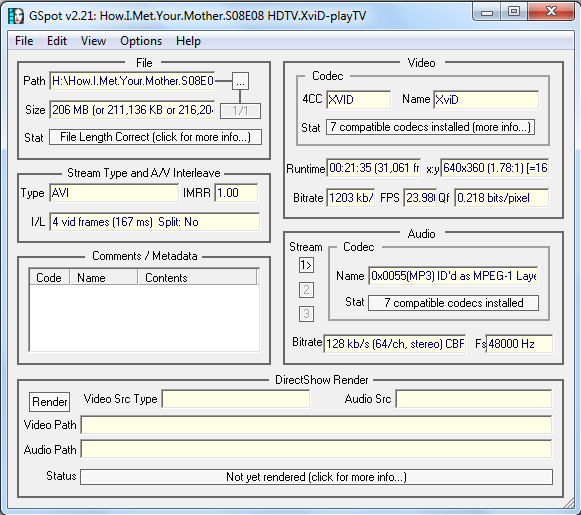Click 'File Length Correct' stat button
The image size is (581, 515).
point(156,137)
